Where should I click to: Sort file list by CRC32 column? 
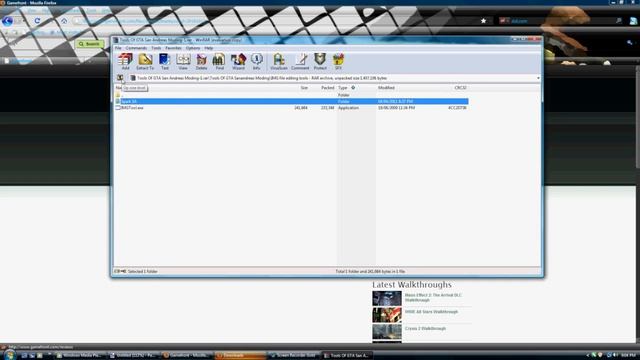tap(460, 88)
